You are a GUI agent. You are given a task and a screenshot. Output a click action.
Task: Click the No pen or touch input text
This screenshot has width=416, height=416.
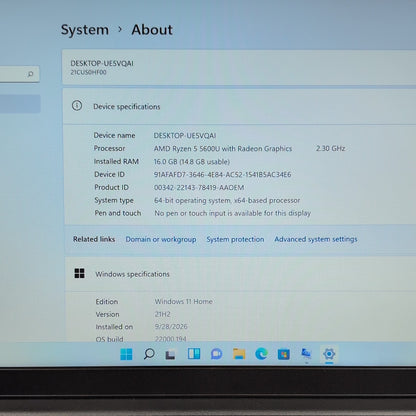[x=233, y=213]
